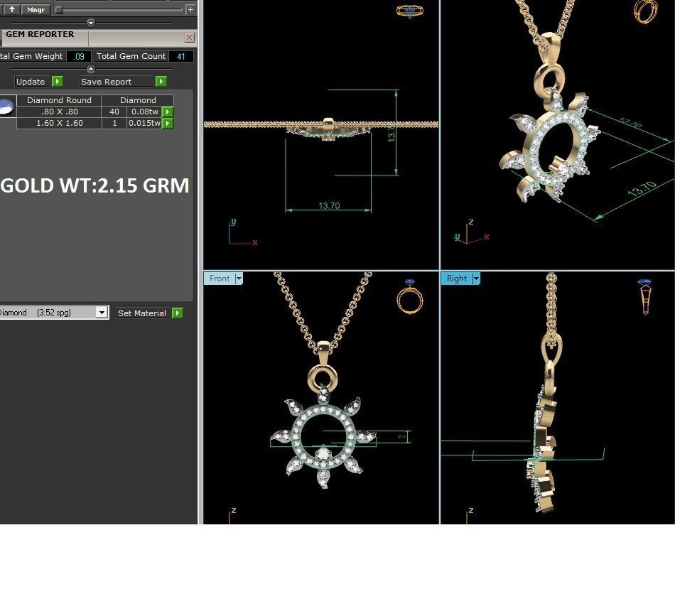Click the up-arrow button beside Mngr
This screenshot has height=616, width=675.
(x=12, y=9)
